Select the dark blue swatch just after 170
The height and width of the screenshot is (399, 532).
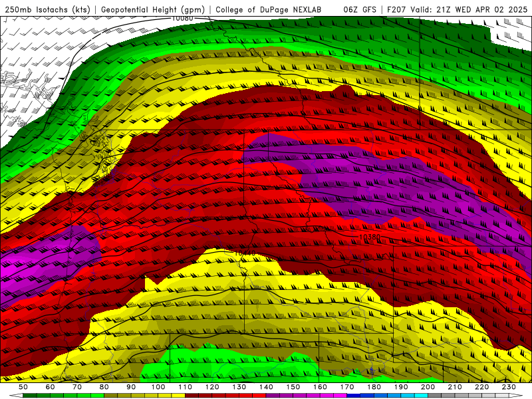pos(354,396)
